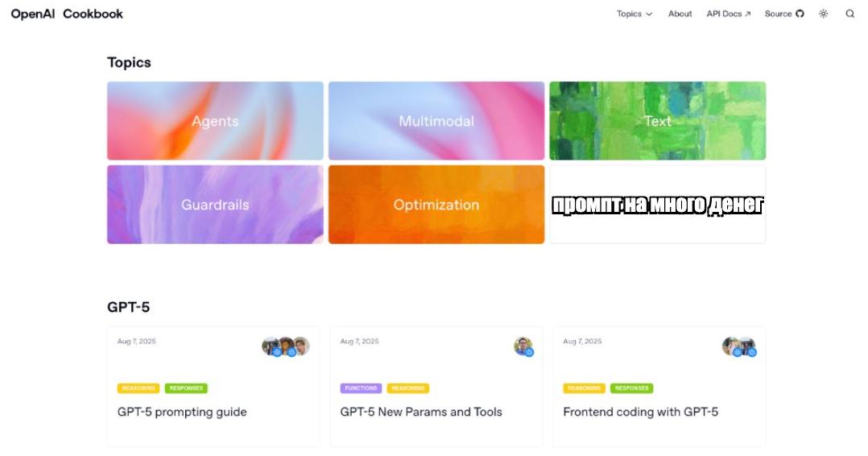The width and height of the screenshot is (868, 456).
Task: Open the промпт на много денег card
Action: [x=658, y=205]
